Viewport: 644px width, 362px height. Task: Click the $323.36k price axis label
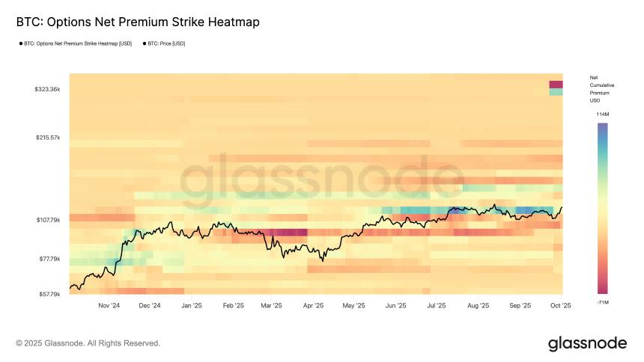coord(47,89)
